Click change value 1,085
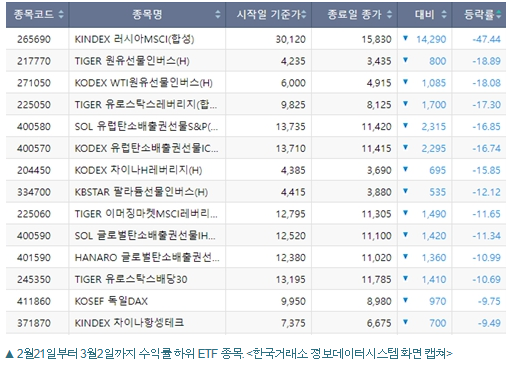Screen dimensions: 523x367 [434, 83]
